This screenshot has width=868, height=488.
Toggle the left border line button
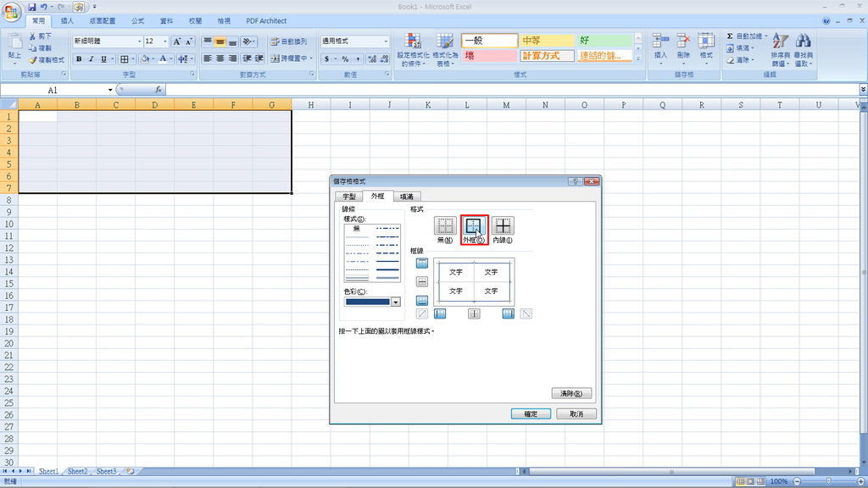440,313
